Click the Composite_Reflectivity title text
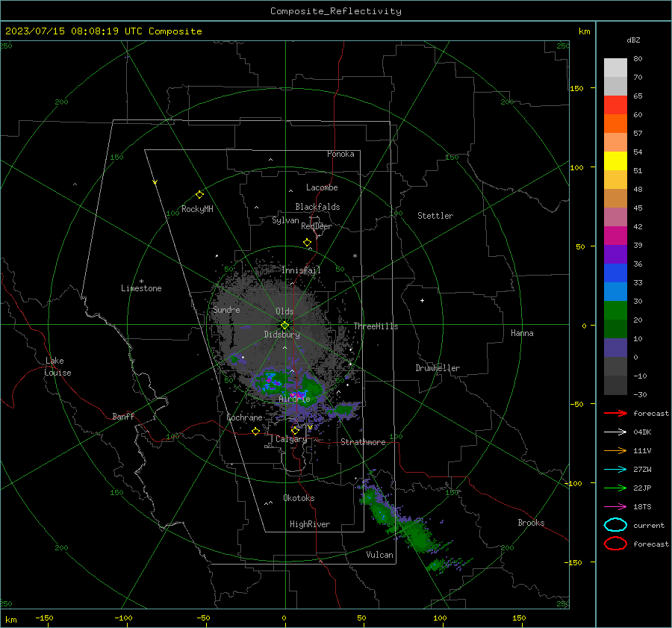The image size is (672, 628). 336,11
